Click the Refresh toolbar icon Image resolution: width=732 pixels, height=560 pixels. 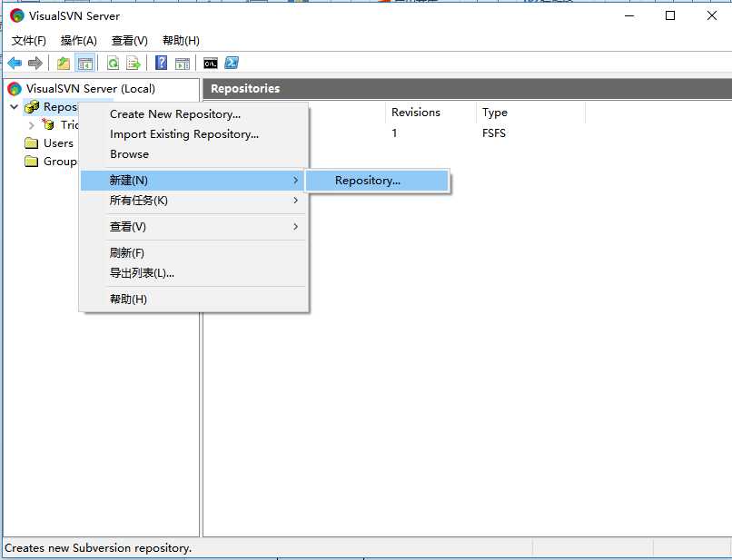pyautogui.click(x=113, y=63)
